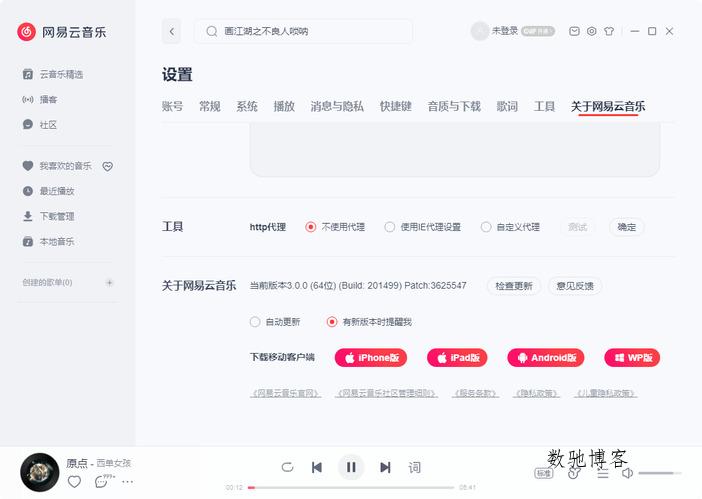This screenshot has height=499, width=702.
Task: Open the messages envelope icon
Action: tap(574, 31)
